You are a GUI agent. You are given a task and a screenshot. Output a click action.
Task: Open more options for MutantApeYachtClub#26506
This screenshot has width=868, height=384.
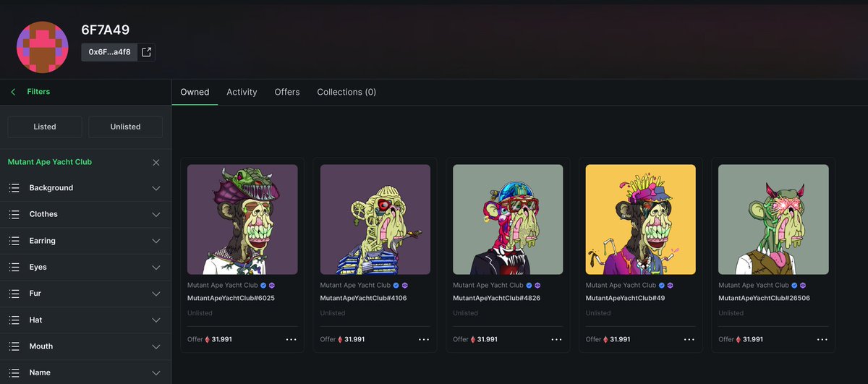click(822, 339)
